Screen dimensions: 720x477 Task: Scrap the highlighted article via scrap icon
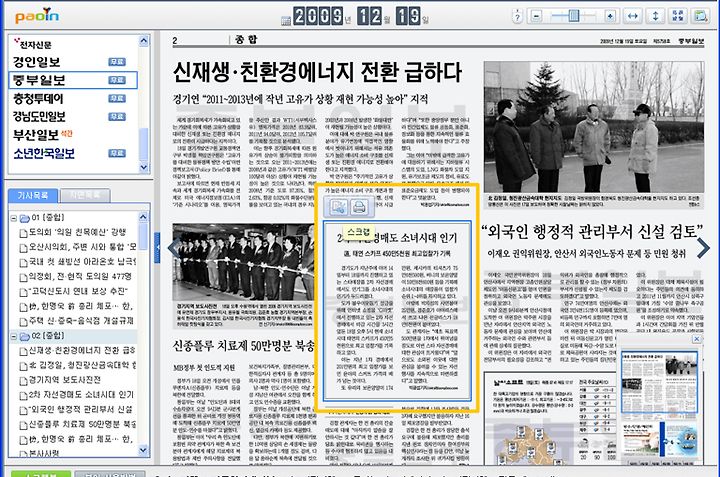[337, 208]
